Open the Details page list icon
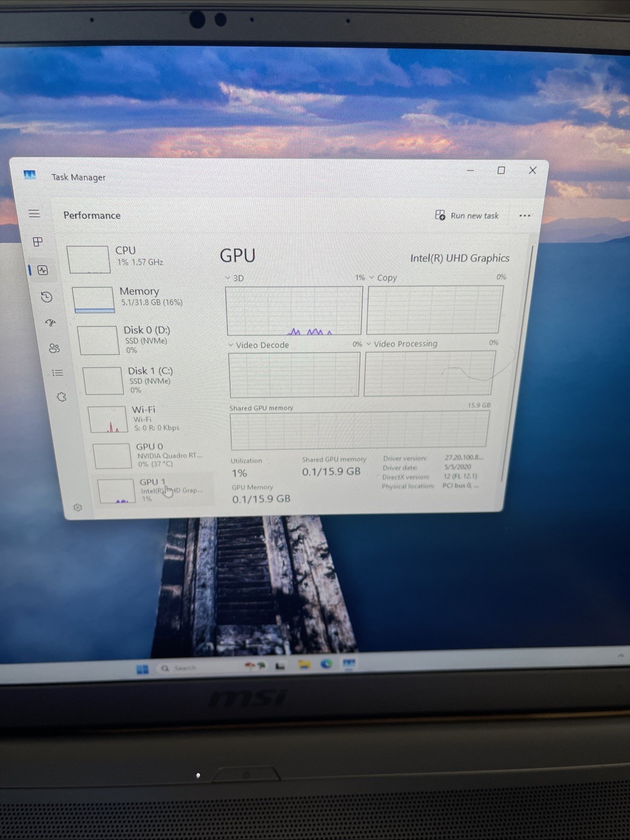Viewport: 630px width, 840px height. pos(57,373)
